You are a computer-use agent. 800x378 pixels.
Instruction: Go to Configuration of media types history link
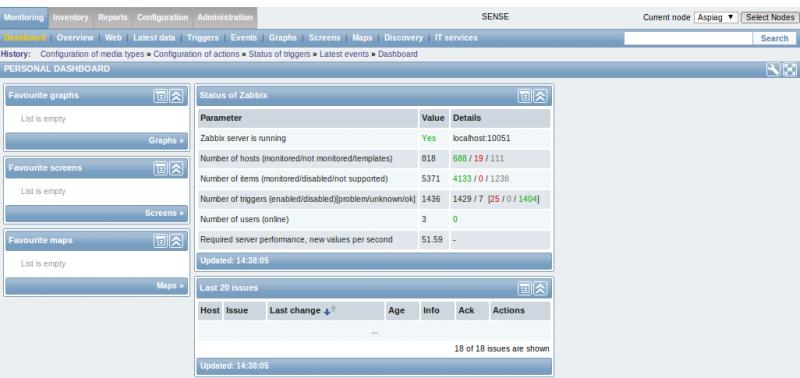coord(92,54)
